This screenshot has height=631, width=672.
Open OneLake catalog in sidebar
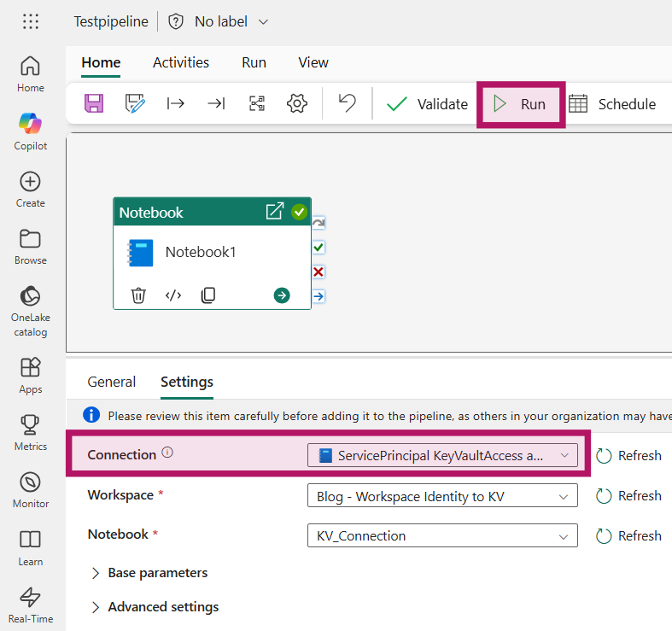(31, 311)
